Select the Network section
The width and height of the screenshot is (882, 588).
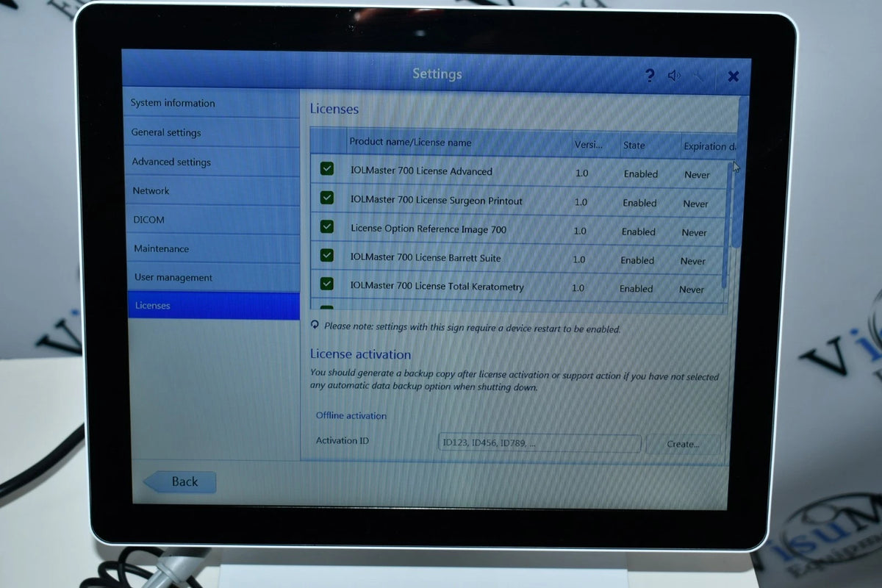coord(212,190)
